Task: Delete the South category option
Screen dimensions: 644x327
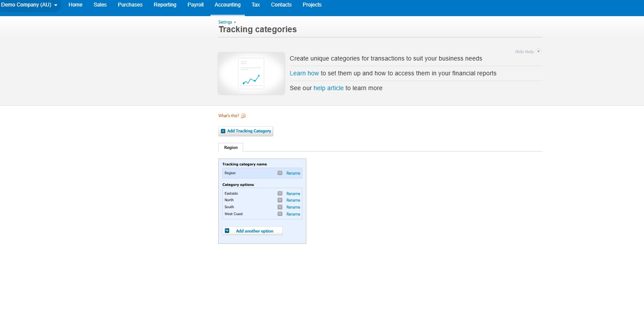Action: (280, 207)
